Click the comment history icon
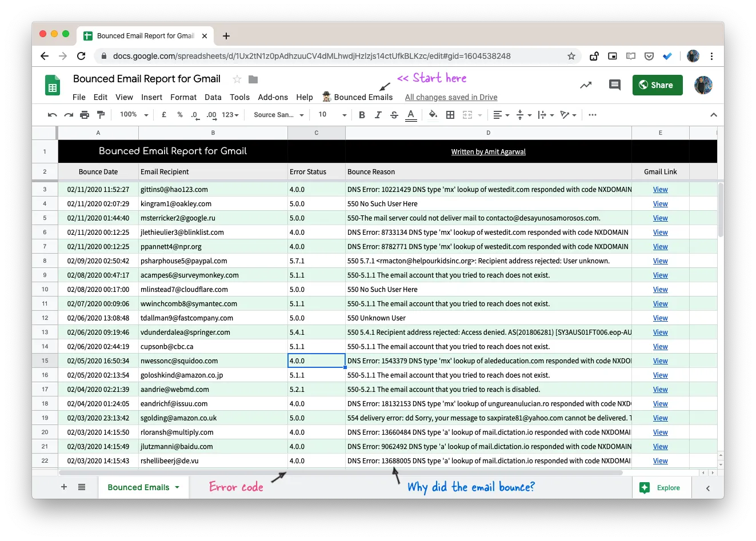 tap(614, 85)
